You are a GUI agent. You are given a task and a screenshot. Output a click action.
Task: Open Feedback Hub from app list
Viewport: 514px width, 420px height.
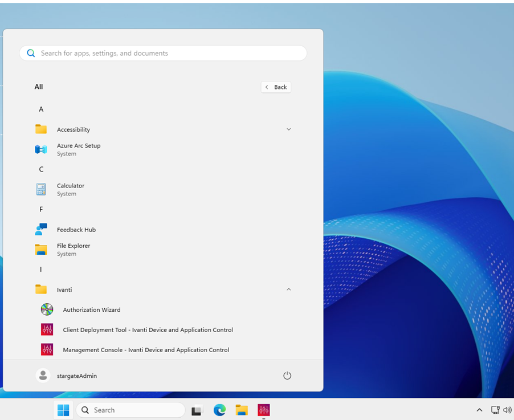tap(76, 230)
